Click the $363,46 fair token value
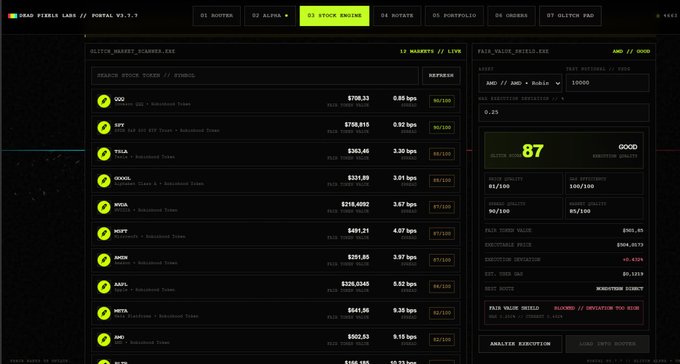The height and width of the screenshot is (364, 680). 358,151
